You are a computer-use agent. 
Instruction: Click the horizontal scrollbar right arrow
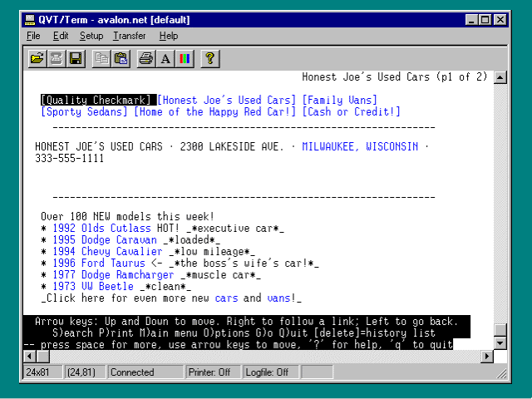click(x=488, y=356)
